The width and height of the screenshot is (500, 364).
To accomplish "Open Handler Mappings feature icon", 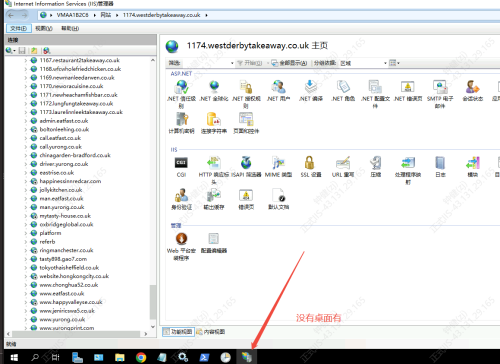I will tap(408, 163).
